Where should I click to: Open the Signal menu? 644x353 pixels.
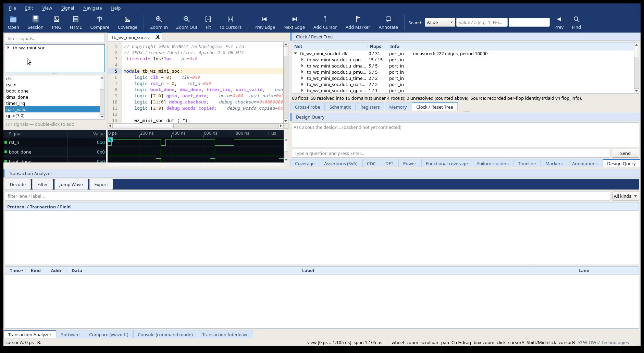[67, 8]
